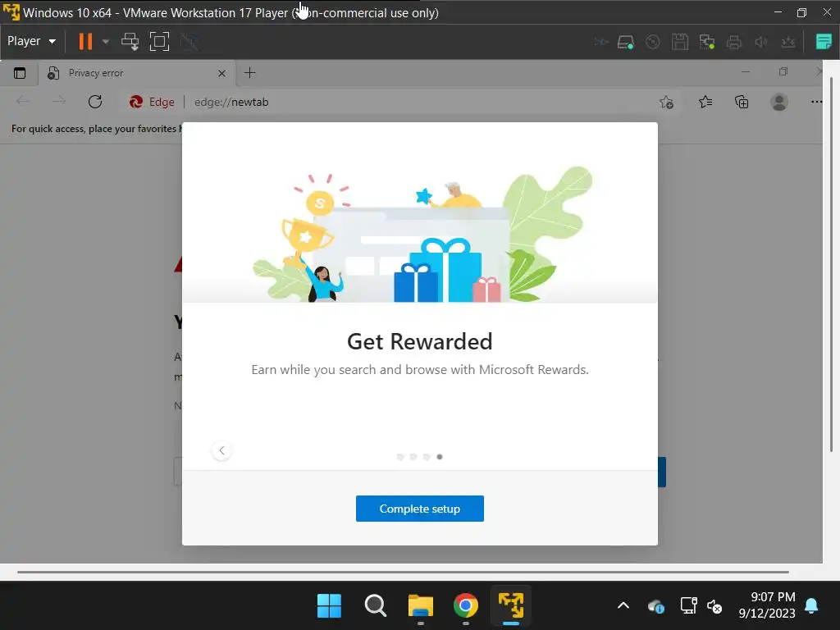Click the VM window horizontal scrollbar
Image resolution: width=840 pixels, height=630 pixels.
(403, 572)
